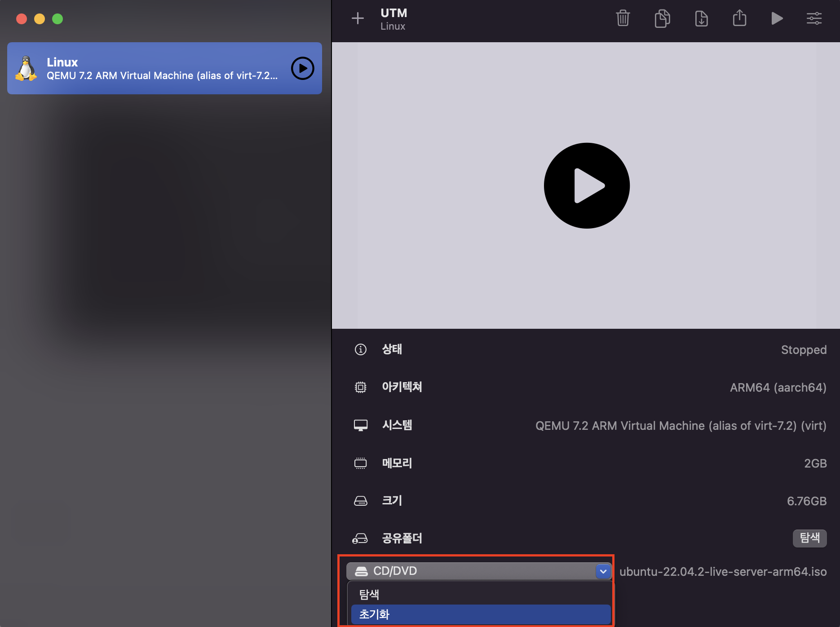This screenshot has width=840, height=627.
Task: Click the UTM title in toolbar
Action: pos(393,13)
